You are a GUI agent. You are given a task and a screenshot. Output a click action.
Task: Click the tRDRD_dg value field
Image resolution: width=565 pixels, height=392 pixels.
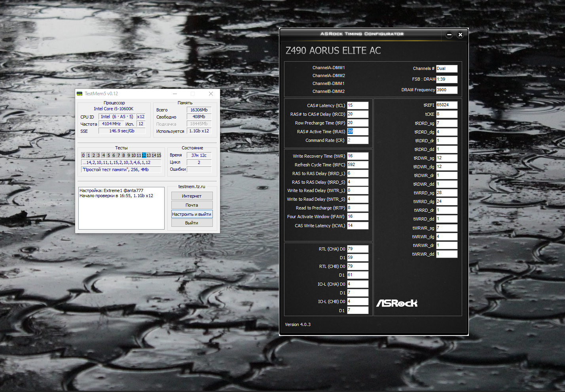pos(447,132)
